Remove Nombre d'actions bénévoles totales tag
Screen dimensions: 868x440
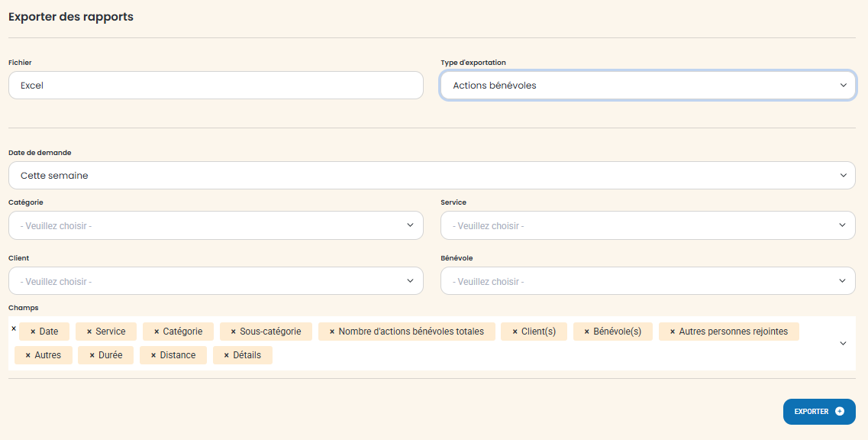(332, 332)
